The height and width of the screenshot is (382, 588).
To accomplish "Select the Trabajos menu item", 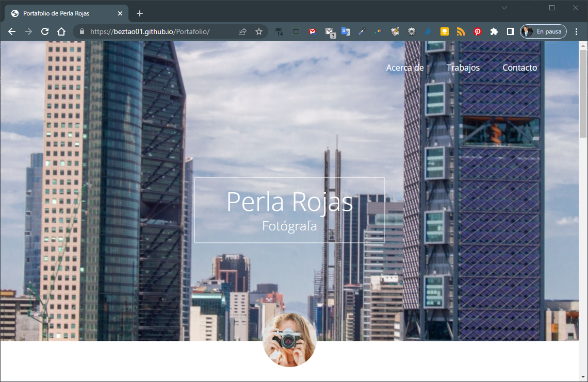I will click(x=463, y=68).
